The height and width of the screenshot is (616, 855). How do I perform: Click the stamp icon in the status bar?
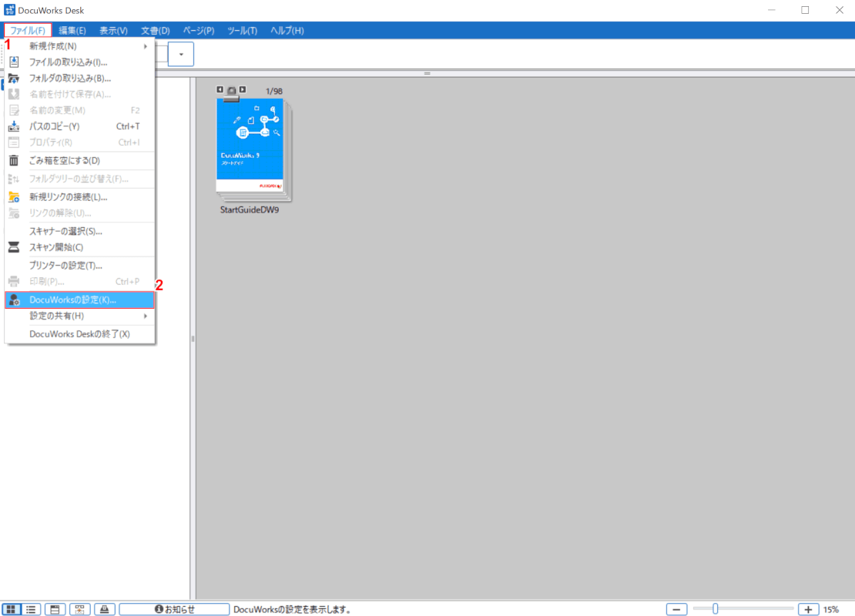click(105, 609)
